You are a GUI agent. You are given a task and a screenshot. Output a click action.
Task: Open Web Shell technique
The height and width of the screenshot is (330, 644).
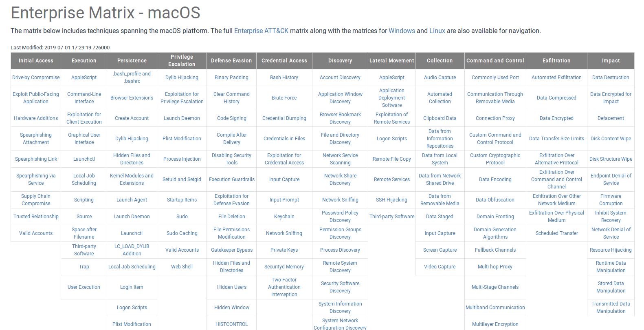(182, 266)
